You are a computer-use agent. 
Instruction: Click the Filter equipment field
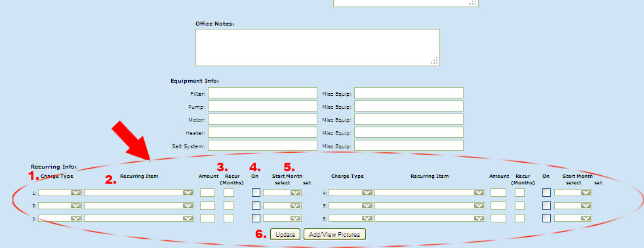(x=262, y=93)
